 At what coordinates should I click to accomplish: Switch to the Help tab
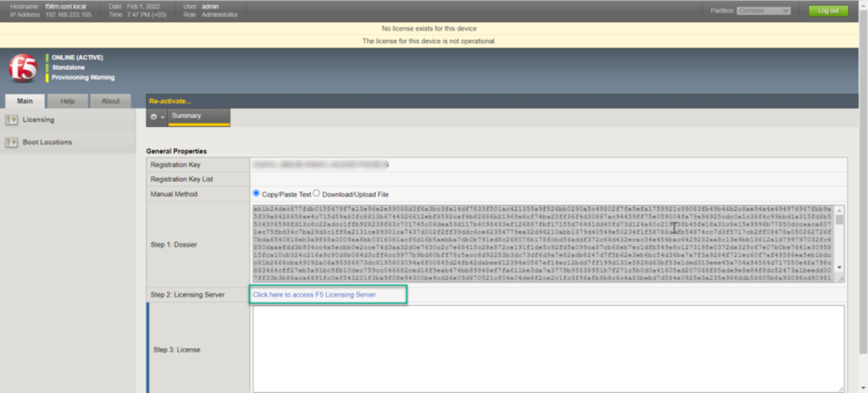(68, 102)
